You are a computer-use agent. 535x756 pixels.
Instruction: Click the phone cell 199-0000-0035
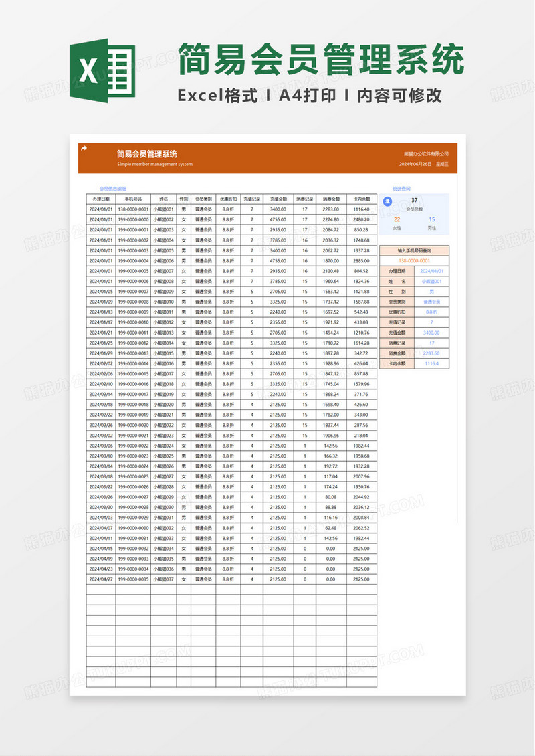(134, 579)
